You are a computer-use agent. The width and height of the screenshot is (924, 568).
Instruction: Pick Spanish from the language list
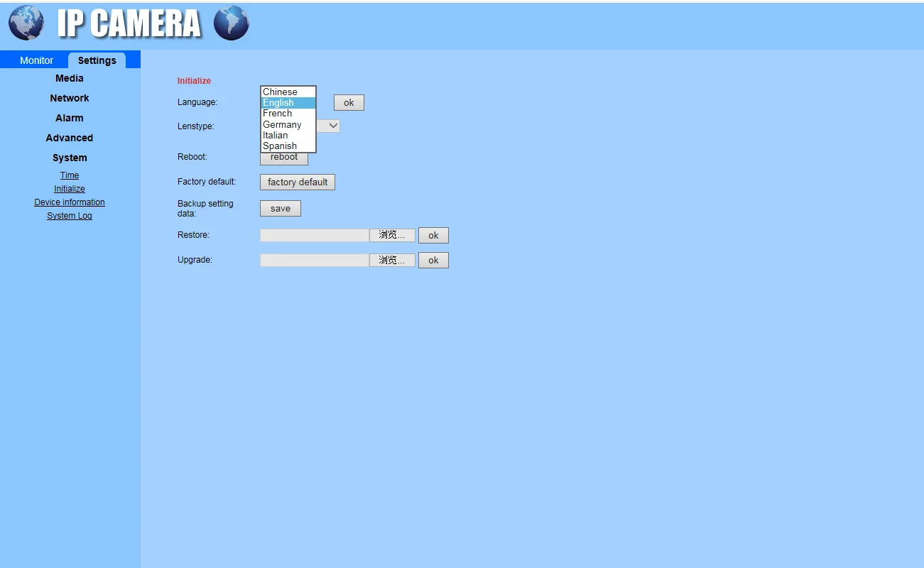point(288,146)
